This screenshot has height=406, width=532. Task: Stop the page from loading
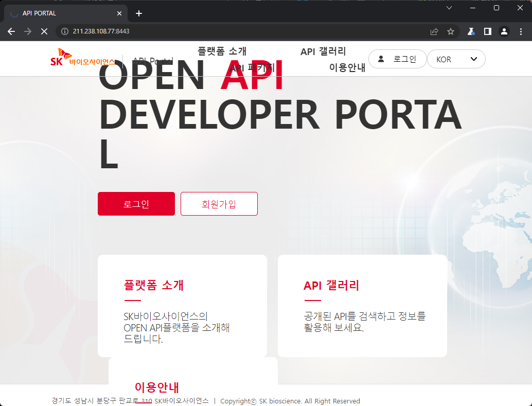coord(44,31)
